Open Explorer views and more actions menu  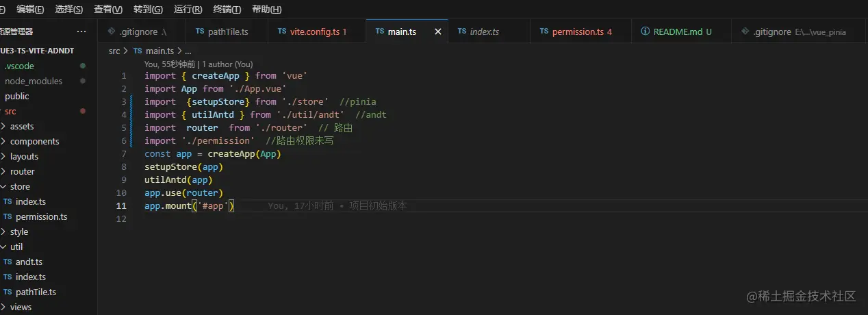coord(81,32)
